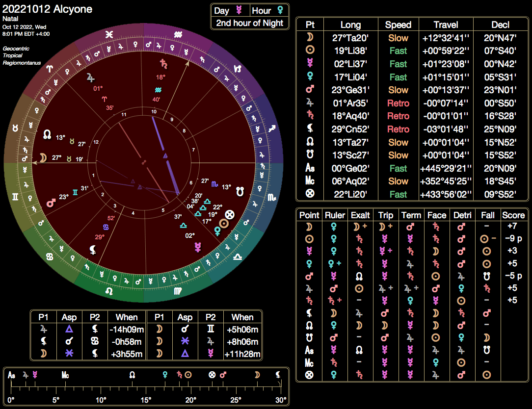Select the retrograde Jupiter glyph on the chart wheel
This screenshot has width=532, height=409.
(90, 77)
